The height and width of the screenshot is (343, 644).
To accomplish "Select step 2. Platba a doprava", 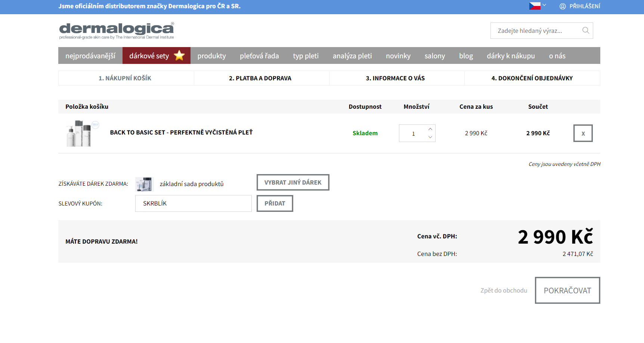I will [261, 78].
